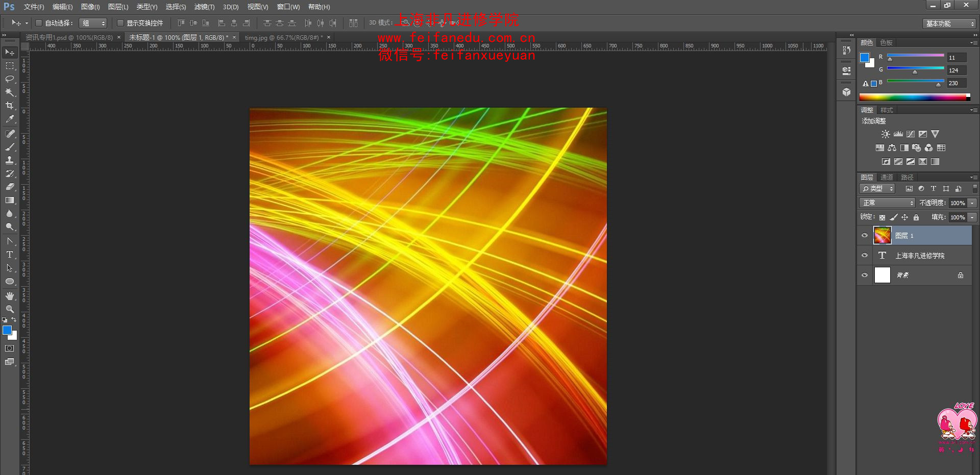Image resolution: width=980 pixels, height=475 pixels.
Task: Select the Hand tool
Action: (x=10, y=296)
